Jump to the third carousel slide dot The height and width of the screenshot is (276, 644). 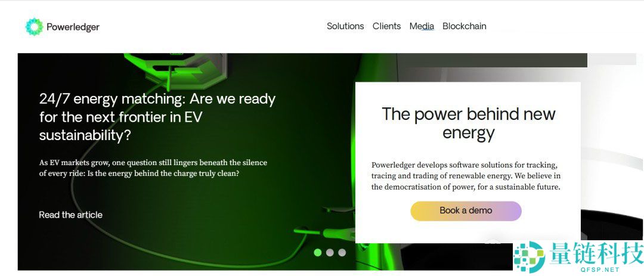(342, 253)
